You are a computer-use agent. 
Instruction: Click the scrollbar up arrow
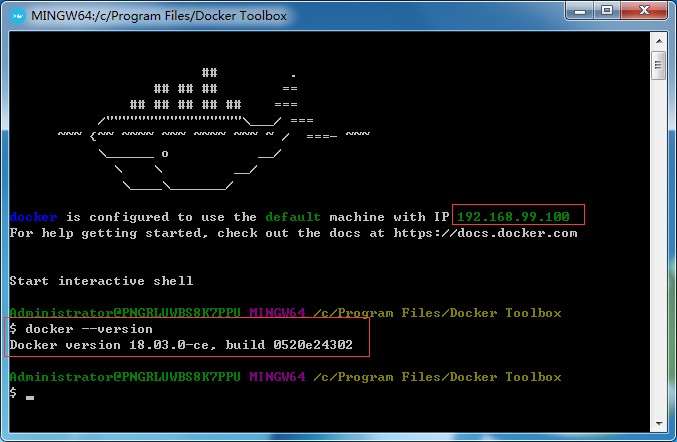(659, 41)
